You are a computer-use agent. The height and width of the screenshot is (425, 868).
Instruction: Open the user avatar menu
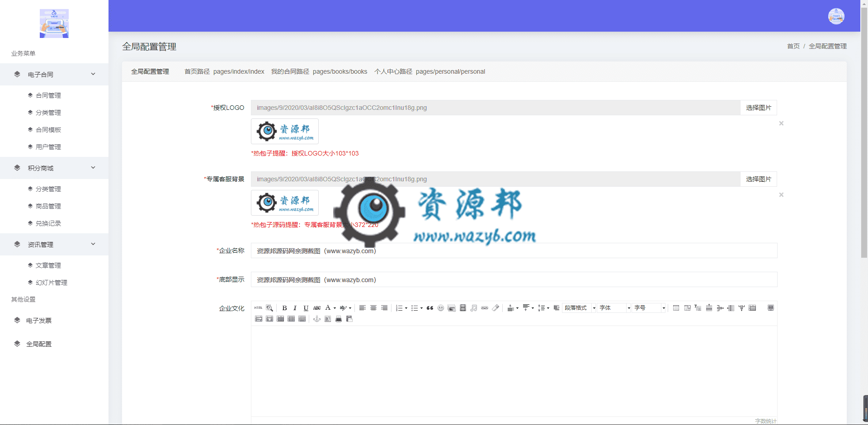(836, 16)
